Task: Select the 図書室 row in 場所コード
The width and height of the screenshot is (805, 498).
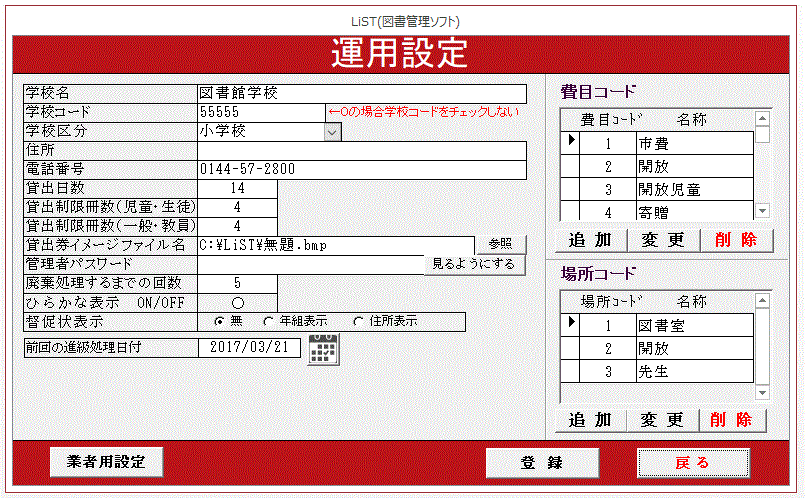Action: pos(657,325)
